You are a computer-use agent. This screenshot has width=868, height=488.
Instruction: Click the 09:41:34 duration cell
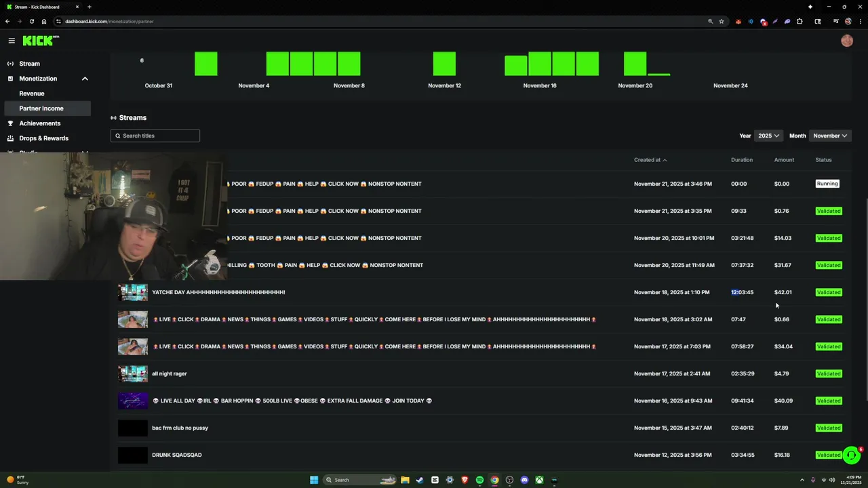pyautogui.click(x=743, y=401)
